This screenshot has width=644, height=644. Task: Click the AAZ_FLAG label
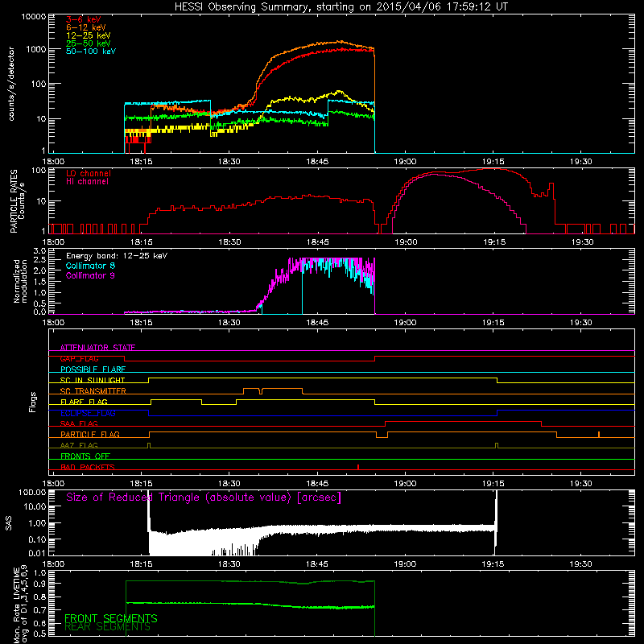tap(79, 445)
